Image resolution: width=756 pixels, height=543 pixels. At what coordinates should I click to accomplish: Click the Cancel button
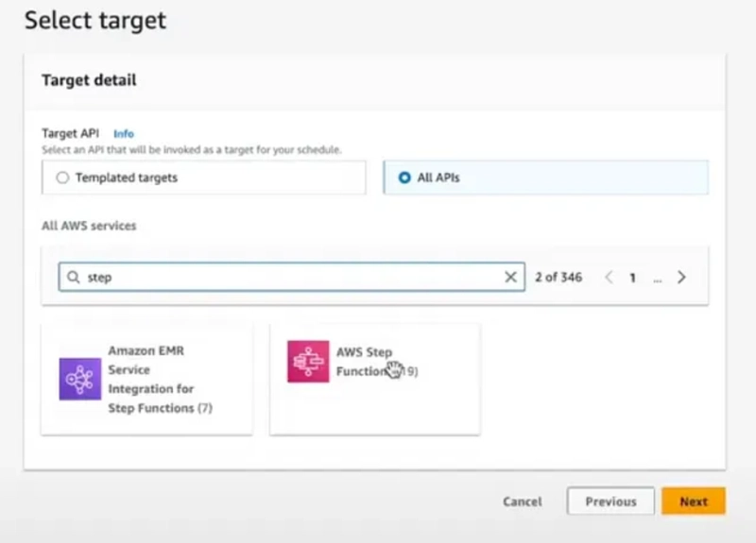click(523, 501)
